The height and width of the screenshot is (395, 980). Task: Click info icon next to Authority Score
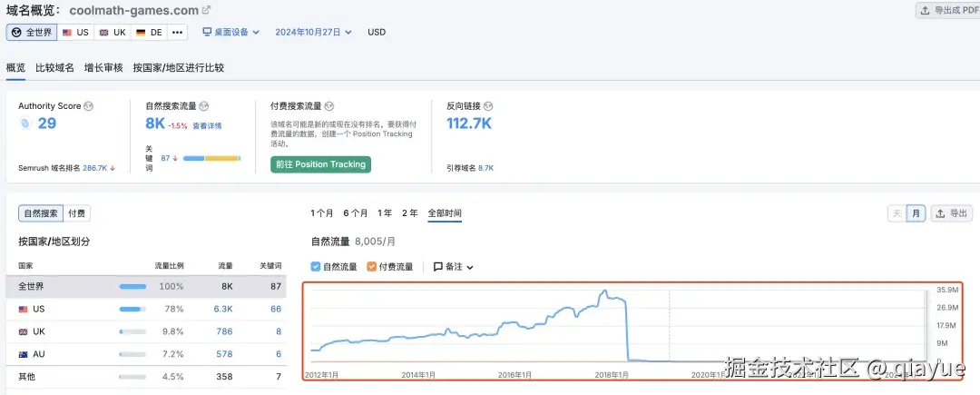pyautogui.click(x=88, y=106)
